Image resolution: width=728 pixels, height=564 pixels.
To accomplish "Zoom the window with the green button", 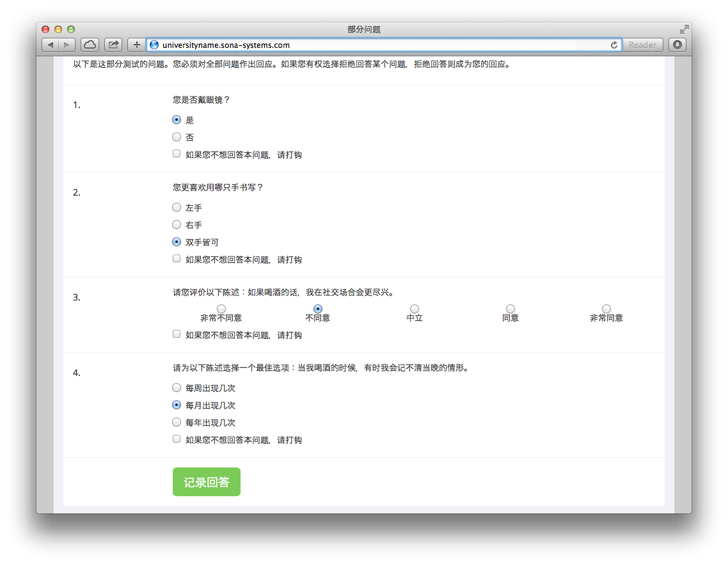I will click(x=71, y=29).
